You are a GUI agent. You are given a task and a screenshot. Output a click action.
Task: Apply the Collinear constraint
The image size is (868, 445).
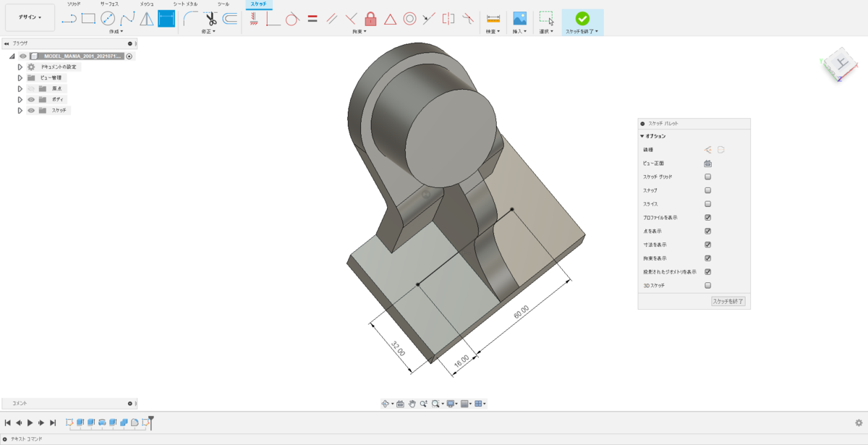click(429, 19)
